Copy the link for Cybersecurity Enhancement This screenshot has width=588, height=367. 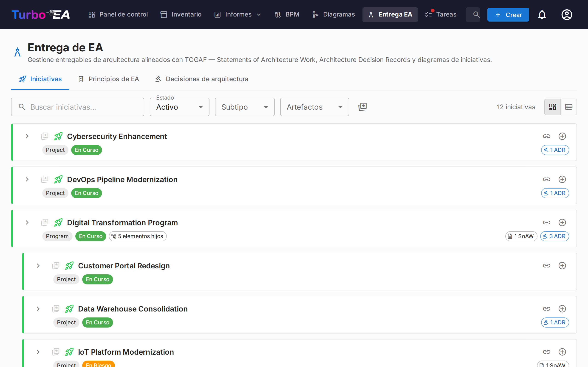547,136
